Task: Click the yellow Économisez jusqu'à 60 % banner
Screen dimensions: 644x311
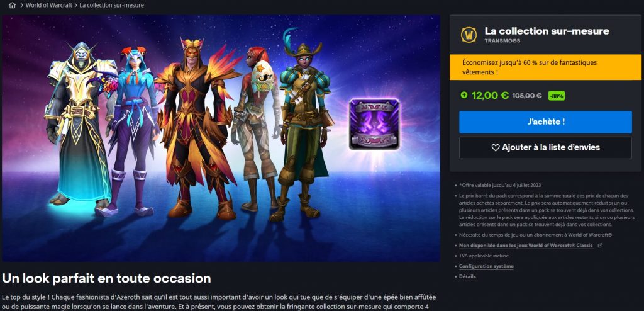Action: (545, 67)
